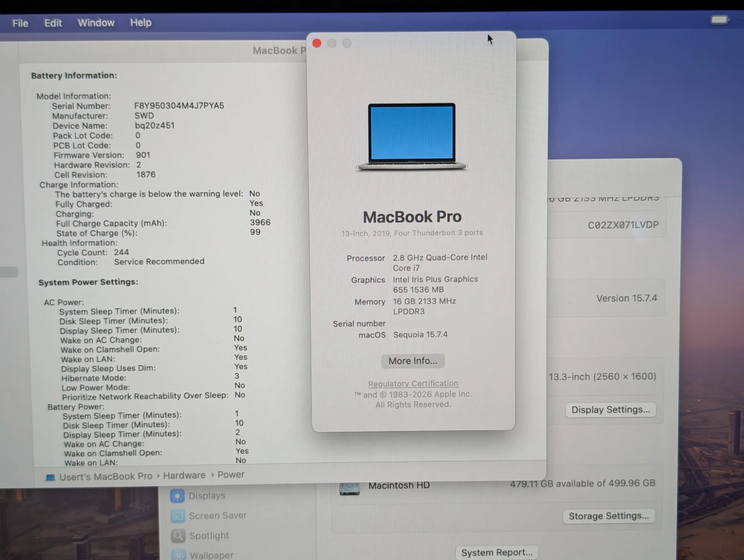
Task: Click the battery status icon in menu bar
Action: click(719, 20)
